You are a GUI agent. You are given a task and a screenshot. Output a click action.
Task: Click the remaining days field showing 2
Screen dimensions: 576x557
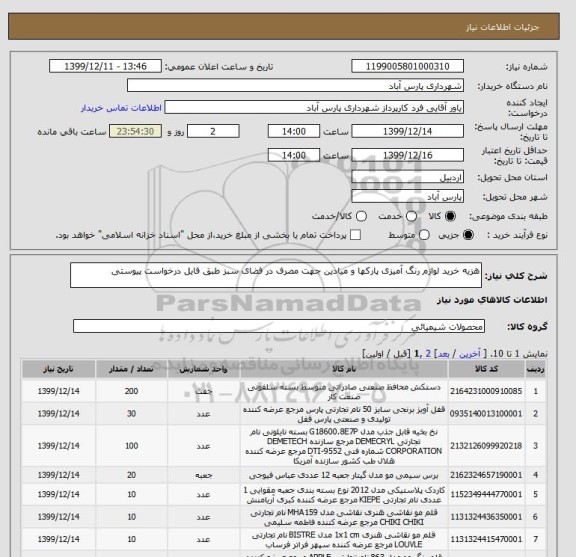213,131
